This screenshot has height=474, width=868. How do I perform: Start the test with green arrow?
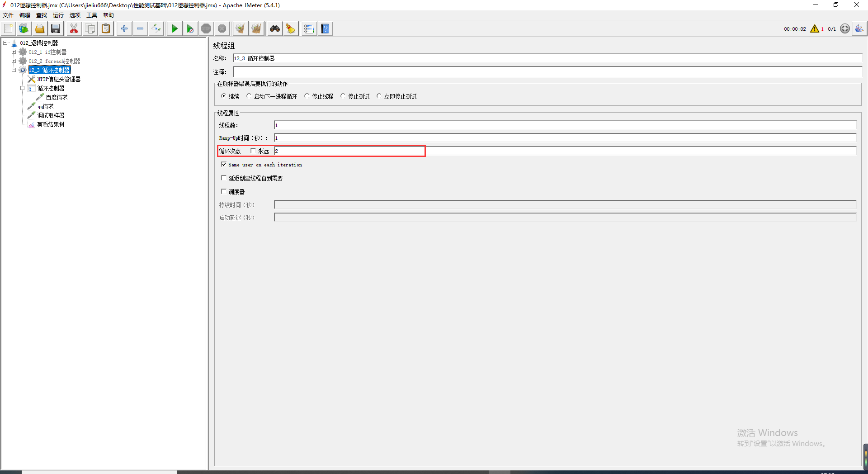click(174, 28)
